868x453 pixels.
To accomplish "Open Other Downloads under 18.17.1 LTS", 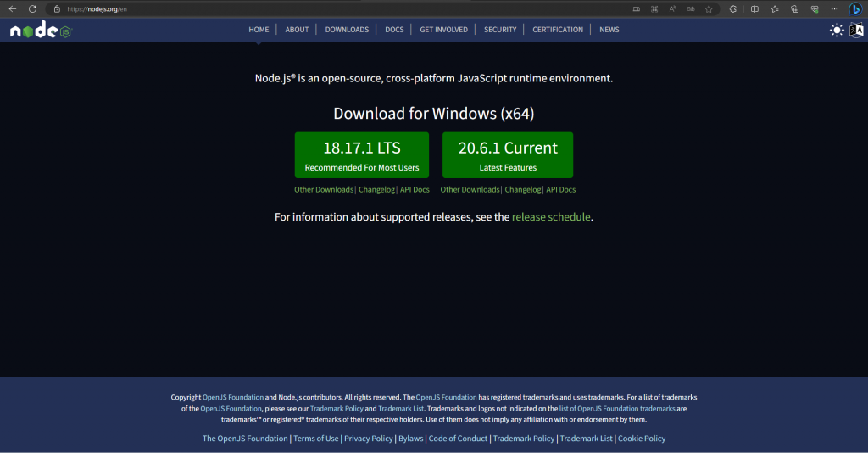I will (323, 189).
